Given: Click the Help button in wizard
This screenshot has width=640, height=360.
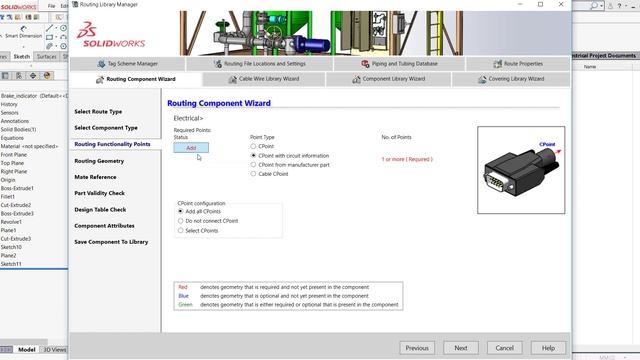Looking at the screenshot, I should [548, 348].
